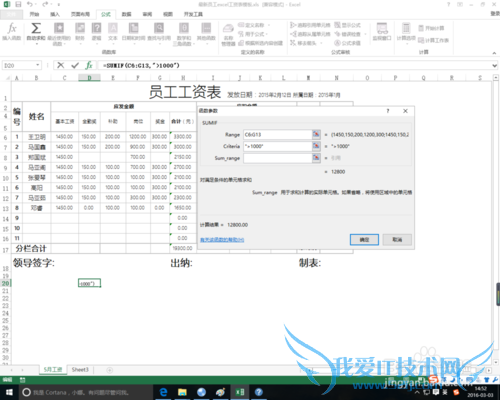500x400 pixels.
Task: Open Math & Trig functions category
Action: [x=184, y=34]
